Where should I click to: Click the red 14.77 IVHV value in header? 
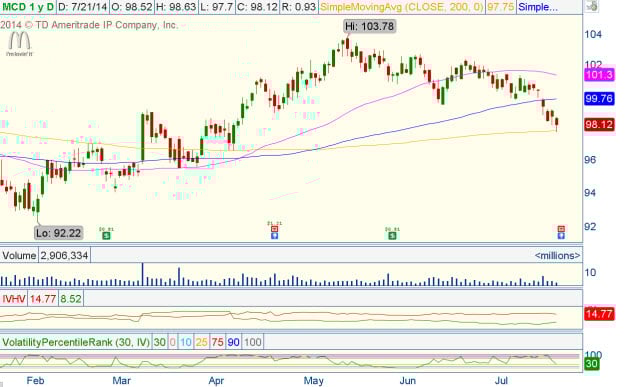pos(43,299)
